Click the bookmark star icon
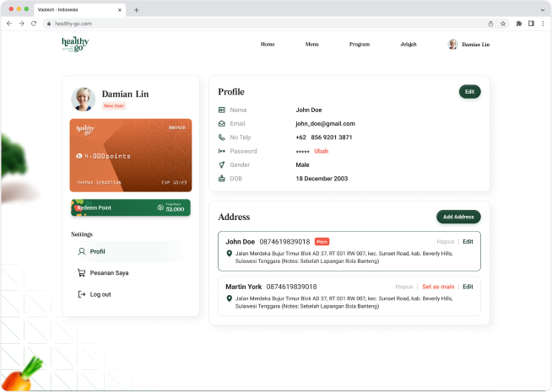The width and height of the screenshot is (552, 392). click(x=503, y=24)
